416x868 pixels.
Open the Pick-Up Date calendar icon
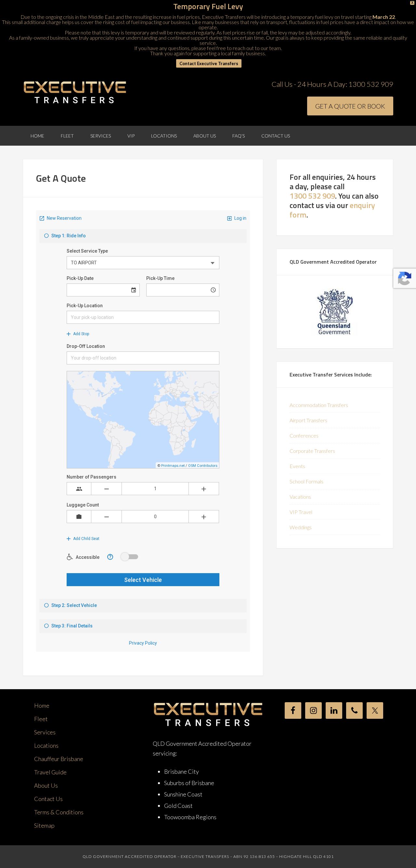pos(133,290)
